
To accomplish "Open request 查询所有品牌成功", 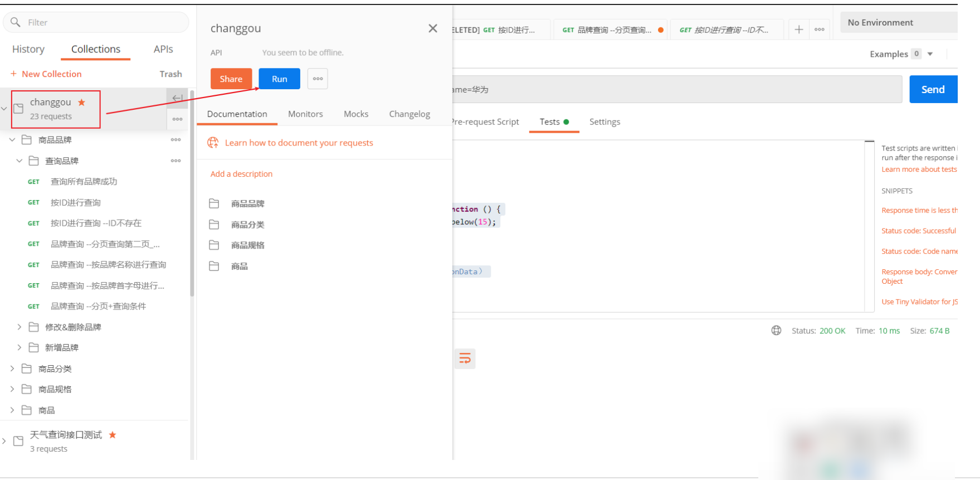I will click(84, 181).
